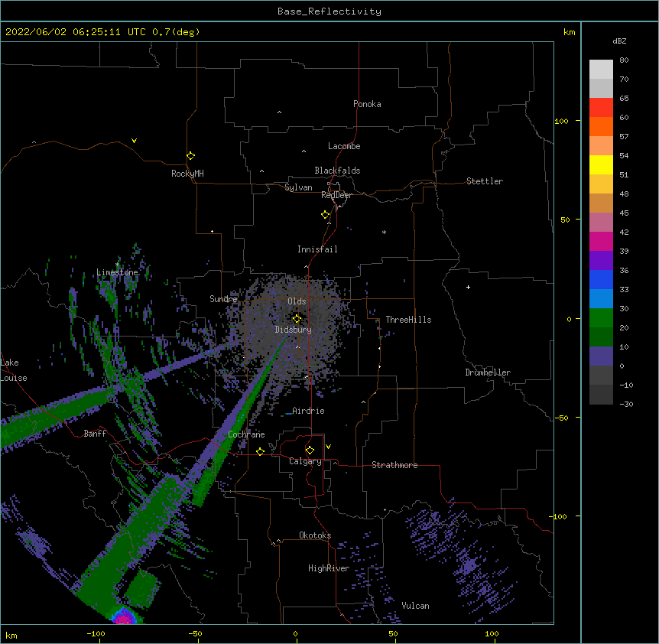This screenshot has width=659, height=644.
Task: Click the Blackfalds city label
Action: pyautogui.click(x=337, y=171)
